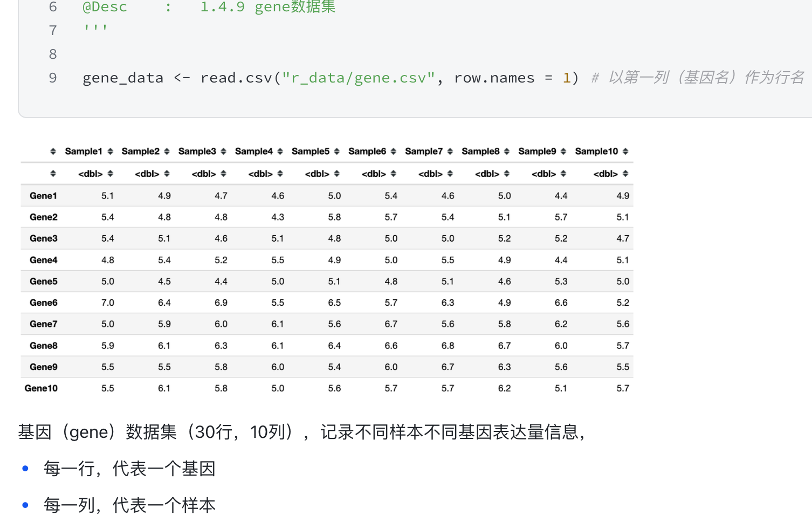Click sort arrows beside <dbl> under Sample3
This screenshot has width=812, height=522.
click(x=223, y=174)
